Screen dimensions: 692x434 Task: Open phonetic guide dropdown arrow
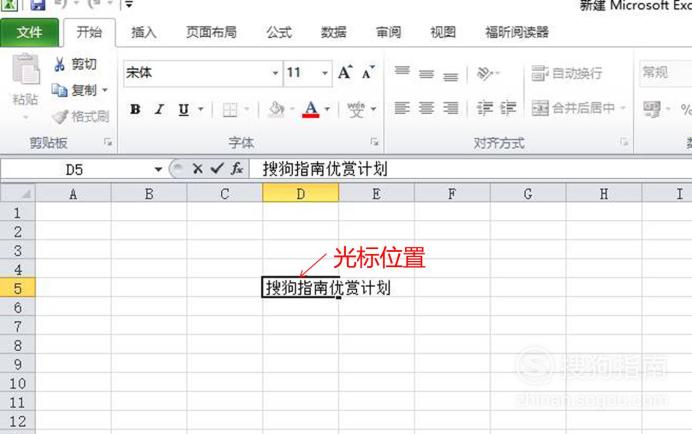(x=373, y=109)
